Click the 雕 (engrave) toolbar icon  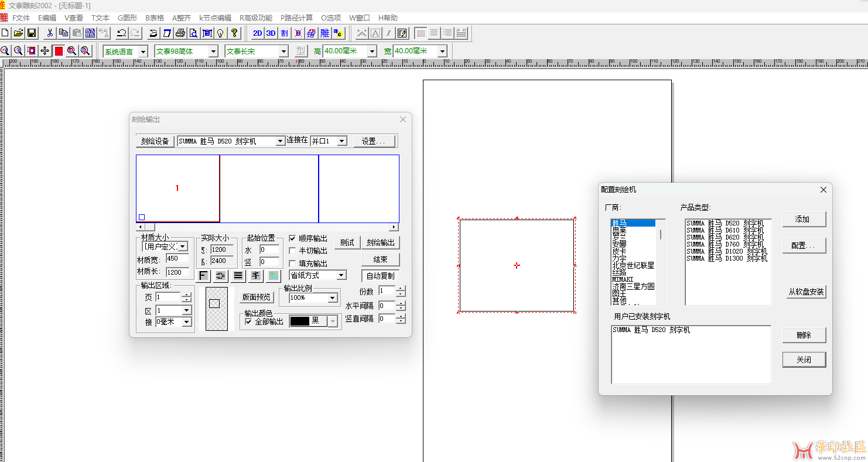pos(325,33)
